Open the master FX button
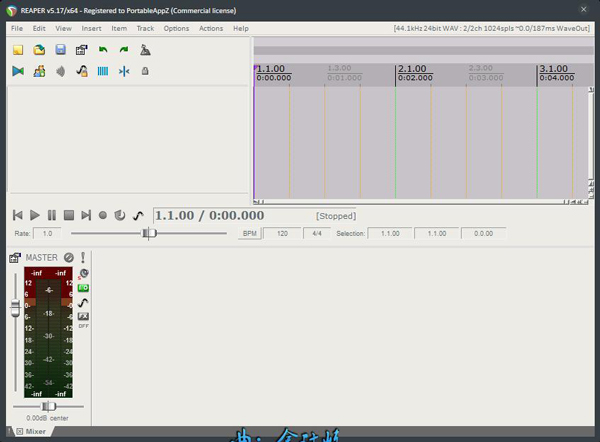 pos(83,316)
